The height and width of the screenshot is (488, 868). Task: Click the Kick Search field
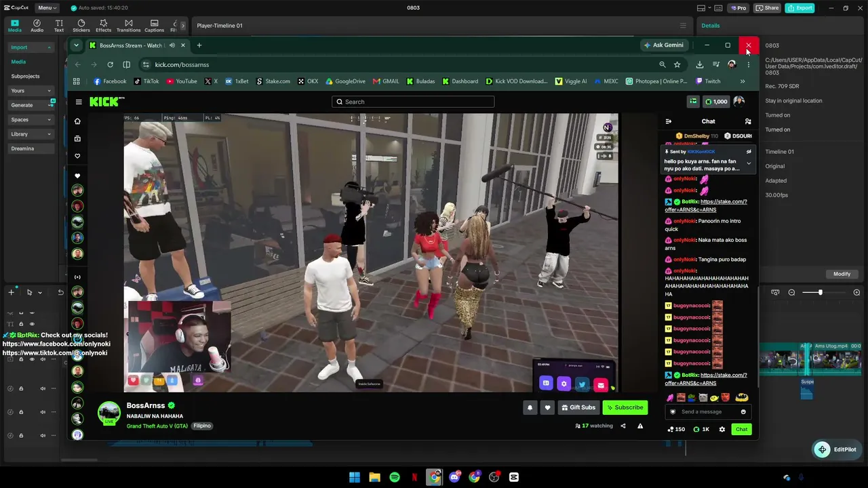tap(413, 102)
